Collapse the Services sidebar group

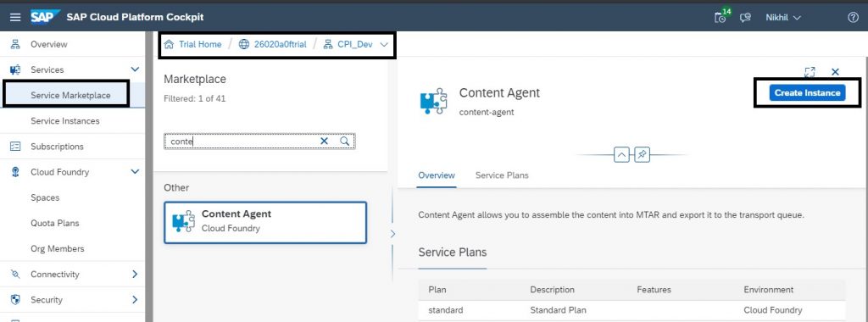pyautogui.click(x=135, y=69)
